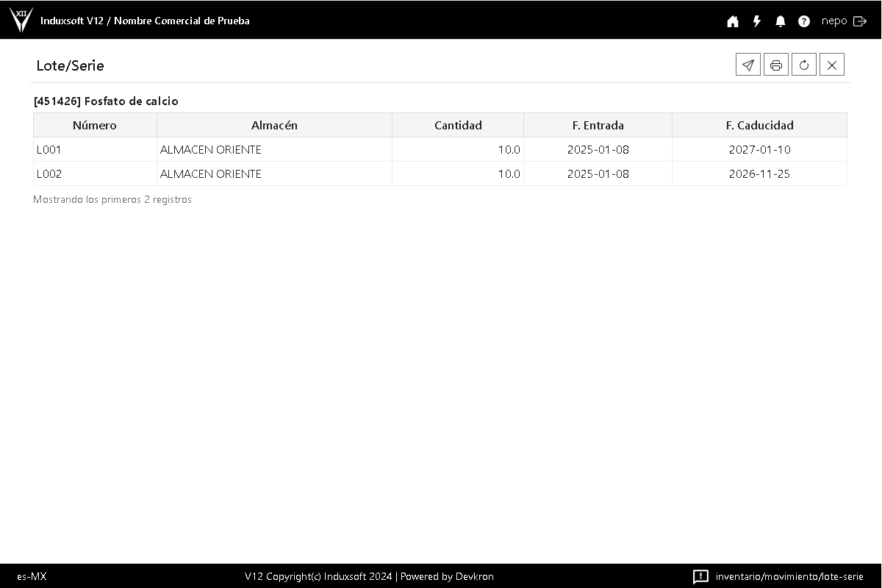Click the es-MX language indicator
This screenshot has width=882, height=588.
[32, 576]
